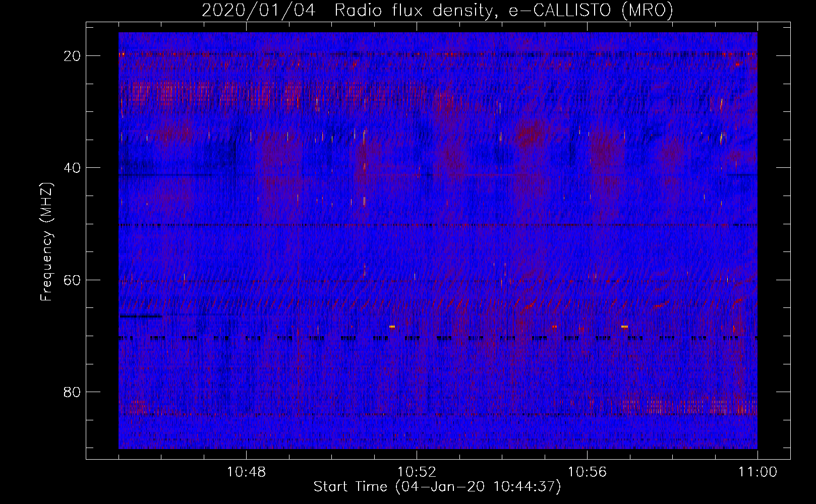
Task: Click the frequency tick label '40'
Action: click(x=73, y=168)
